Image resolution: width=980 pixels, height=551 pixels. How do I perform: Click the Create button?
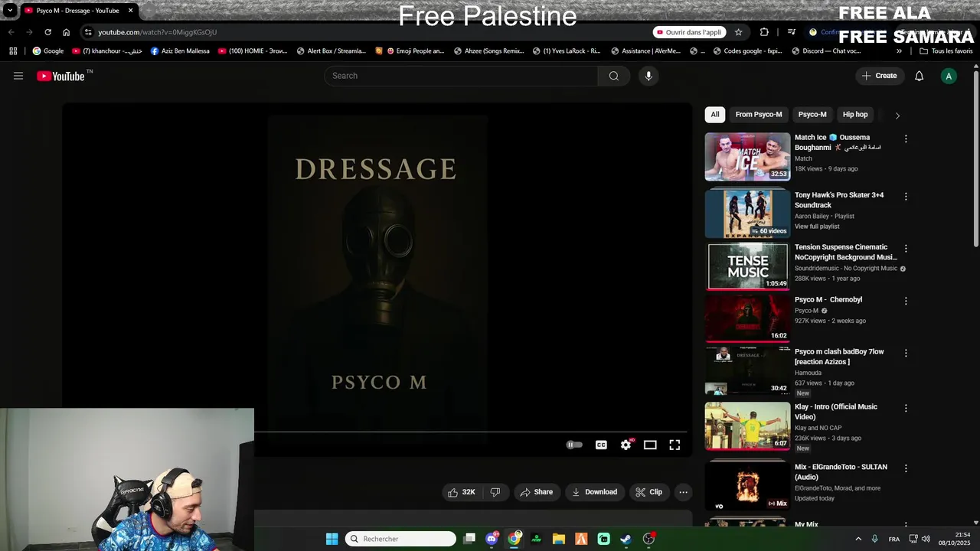pos(879,76)
